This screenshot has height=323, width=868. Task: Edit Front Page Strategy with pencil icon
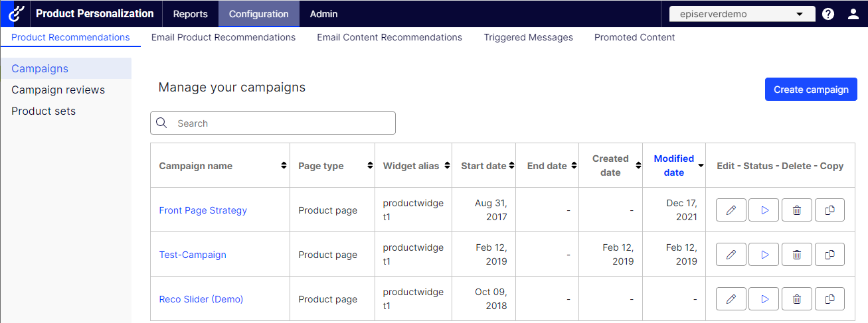[x=731, y=210]
